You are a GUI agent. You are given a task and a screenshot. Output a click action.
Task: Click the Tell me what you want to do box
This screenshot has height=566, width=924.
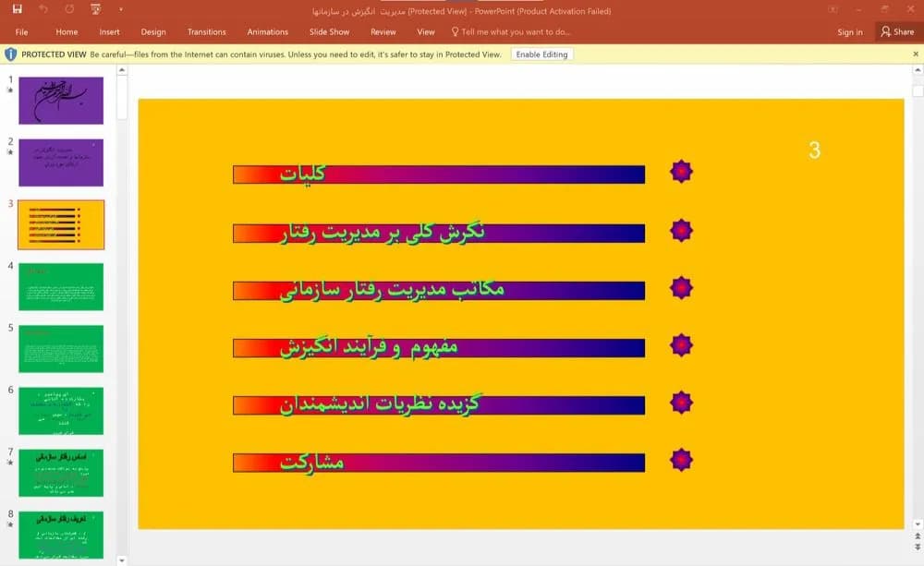pos(511,31)
